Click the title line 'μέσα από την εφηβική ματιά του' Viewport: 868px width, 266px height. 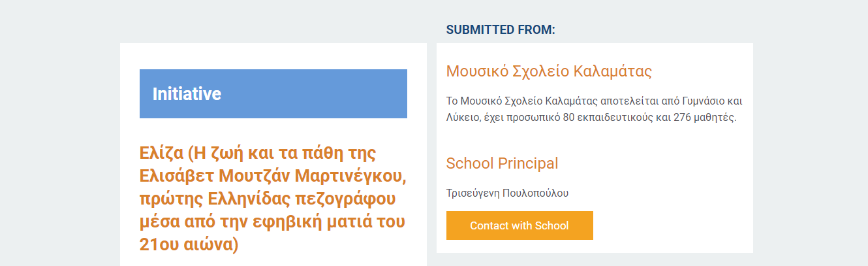pos(272,222)
